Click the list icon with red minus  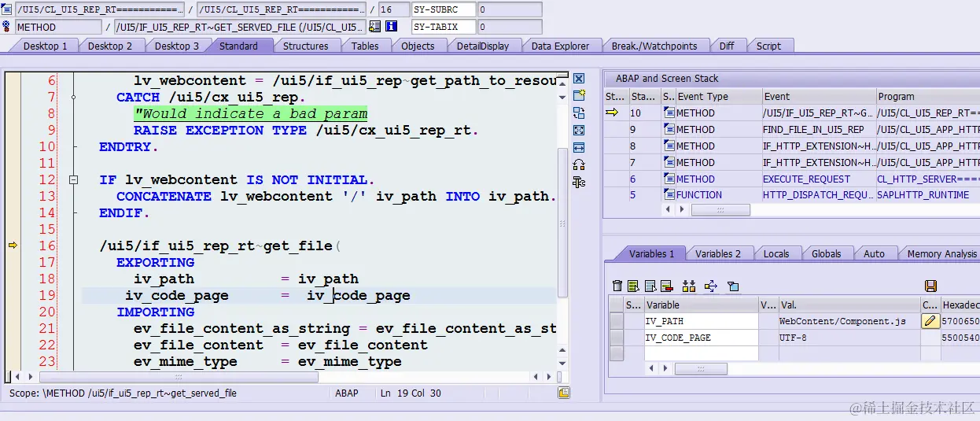(666, 286)
